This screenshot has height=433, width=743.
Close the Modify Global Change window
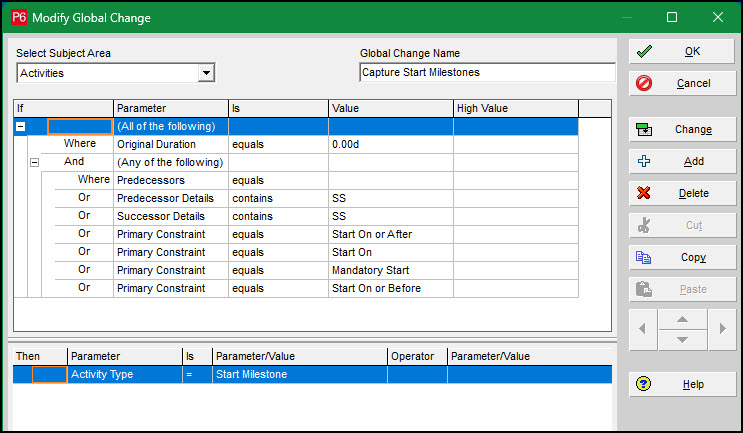pyautogui.click(x=717, y=18)
